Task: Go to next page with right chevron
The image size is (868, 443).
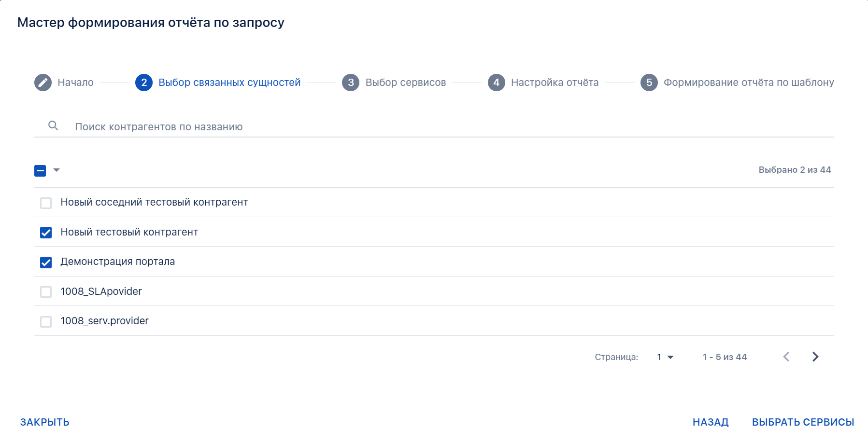Action: [x=815, y=357]
